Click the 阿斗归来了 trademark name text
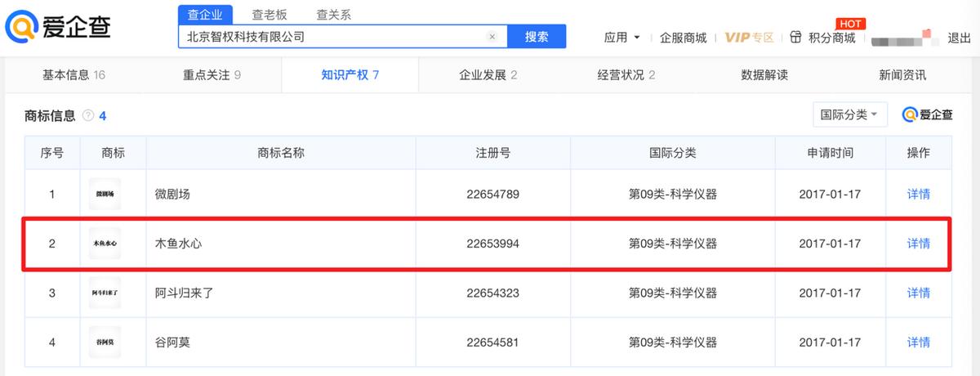980x376 pixels. [184, 293]
